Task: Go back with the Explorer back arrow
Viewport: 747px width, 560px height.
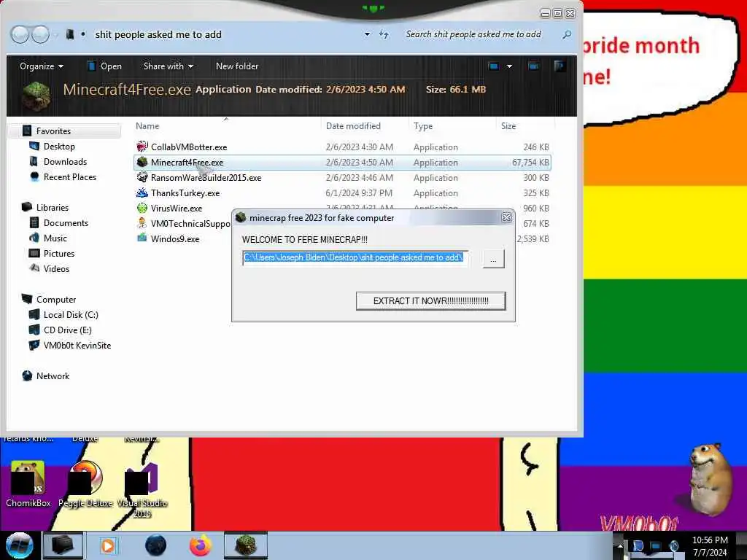Action: pos(20,34)
